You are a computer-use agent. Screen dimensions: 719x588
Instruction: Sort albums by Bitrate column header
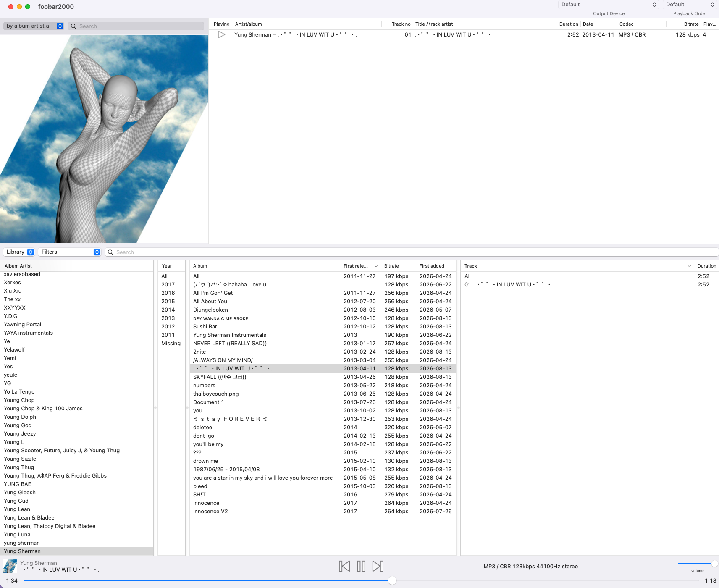click(398, 266)
